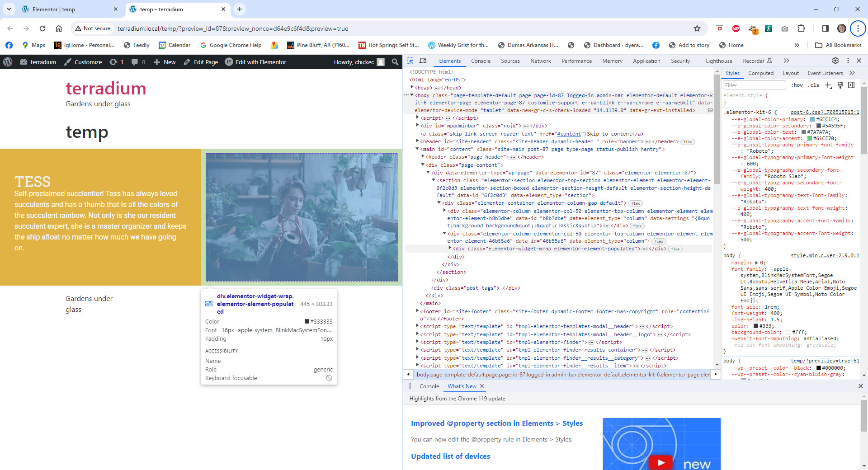Viewport: 868px width, 470px height.
Task: Toggle the computed styles sidebar icon
Action: 851,85
